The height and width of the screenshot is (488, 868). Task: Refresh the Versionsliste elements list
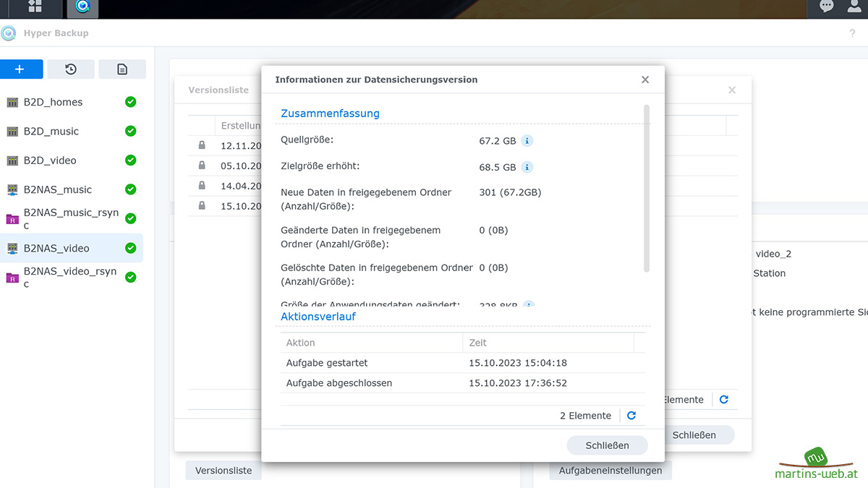pyautogui.click(x=724, y=399)
